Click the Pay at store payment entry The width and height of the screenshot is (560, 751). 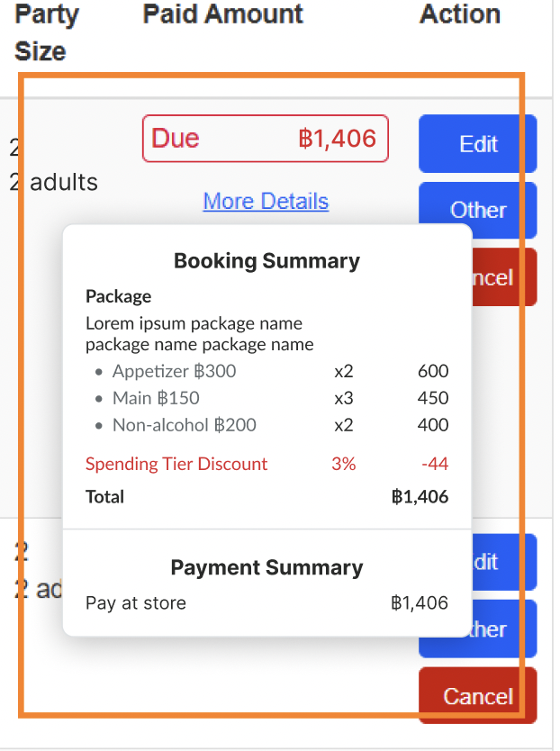pos(136,603)
